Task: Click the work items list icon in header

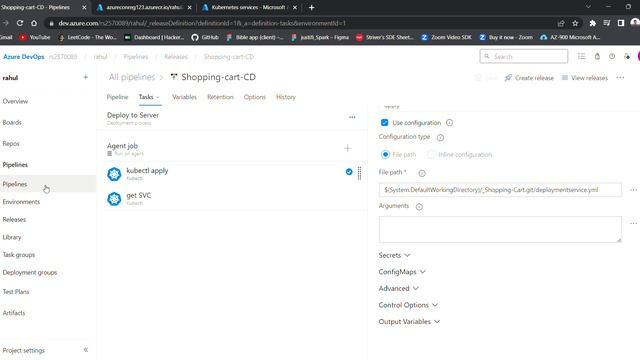Action: tap(581, 56)
